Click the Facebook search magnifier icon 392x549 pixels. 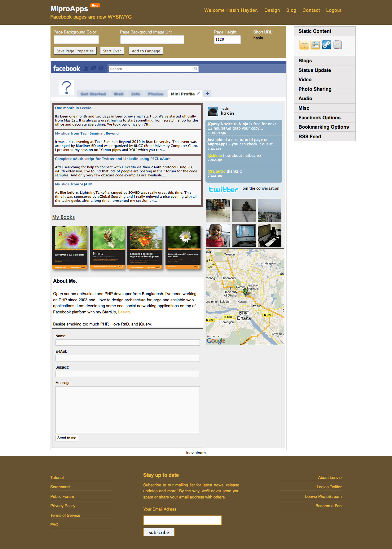click(196, 69)
